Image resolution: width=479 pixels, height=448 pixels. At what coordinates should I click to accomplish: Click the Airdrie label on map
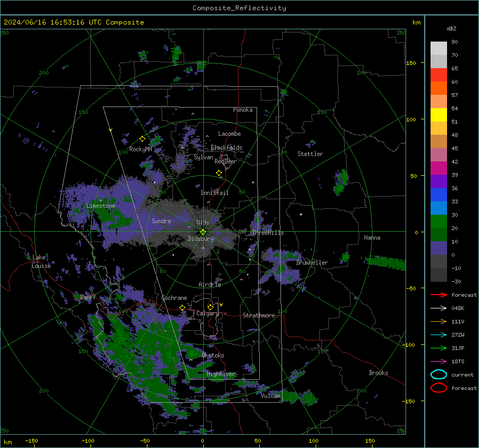point(210,284)
